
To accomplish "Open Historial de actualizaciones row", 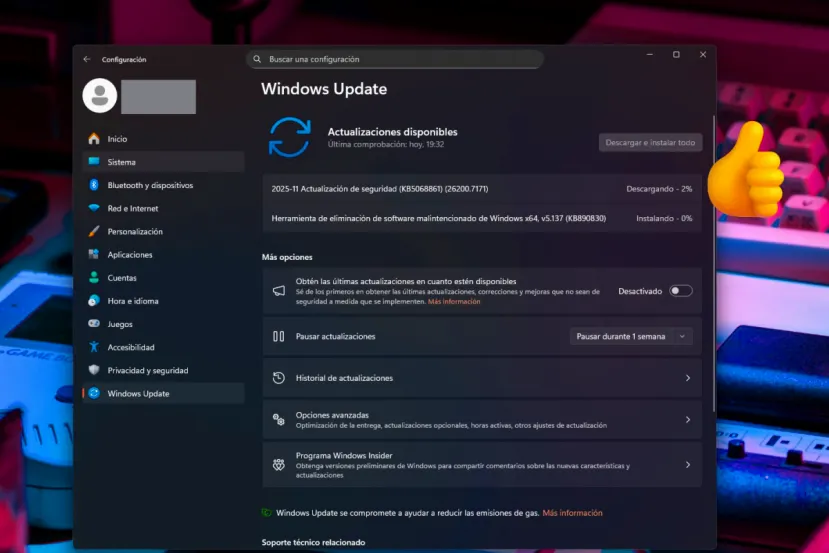I will coord(482,378).
